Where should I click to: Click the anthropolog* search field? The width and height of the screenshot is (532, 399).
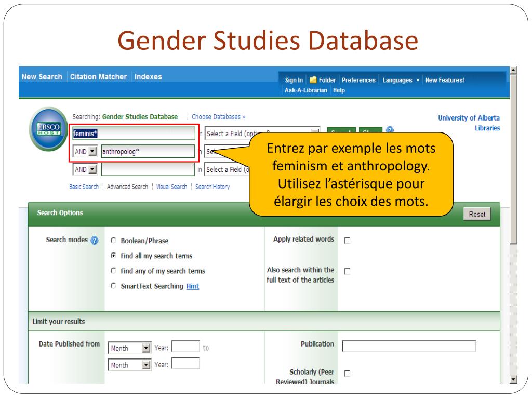[148, 151]
